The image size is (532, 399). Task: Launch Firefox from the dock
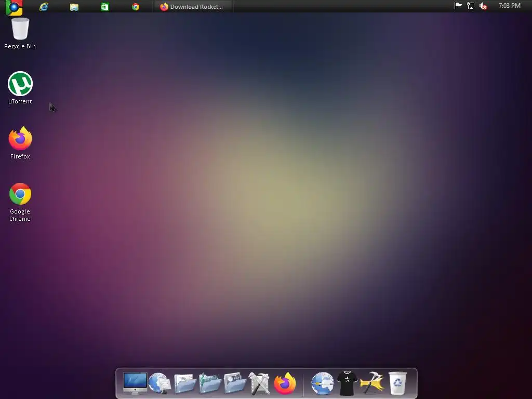click(x=285, y=383)
